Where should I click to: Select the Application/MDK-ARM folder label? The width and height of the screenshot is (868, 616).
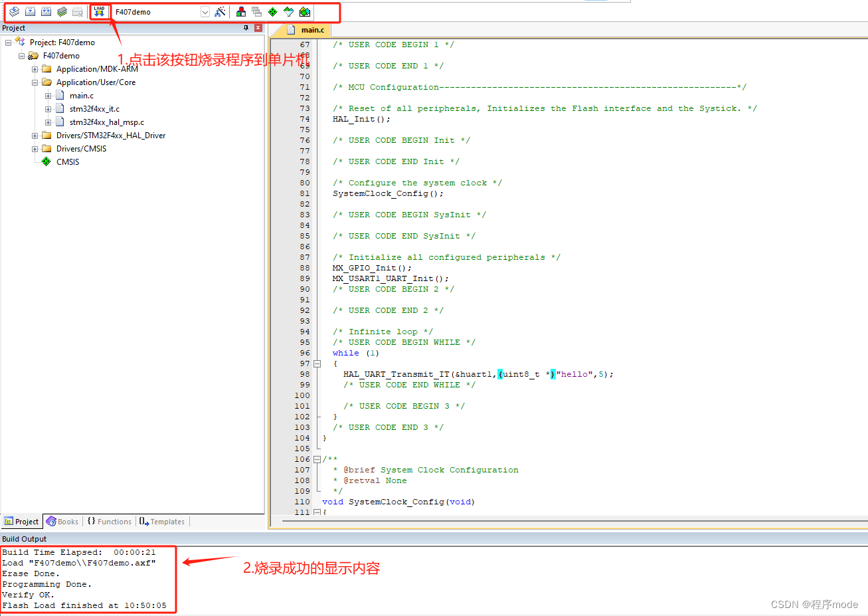click(x=97, y=69)
